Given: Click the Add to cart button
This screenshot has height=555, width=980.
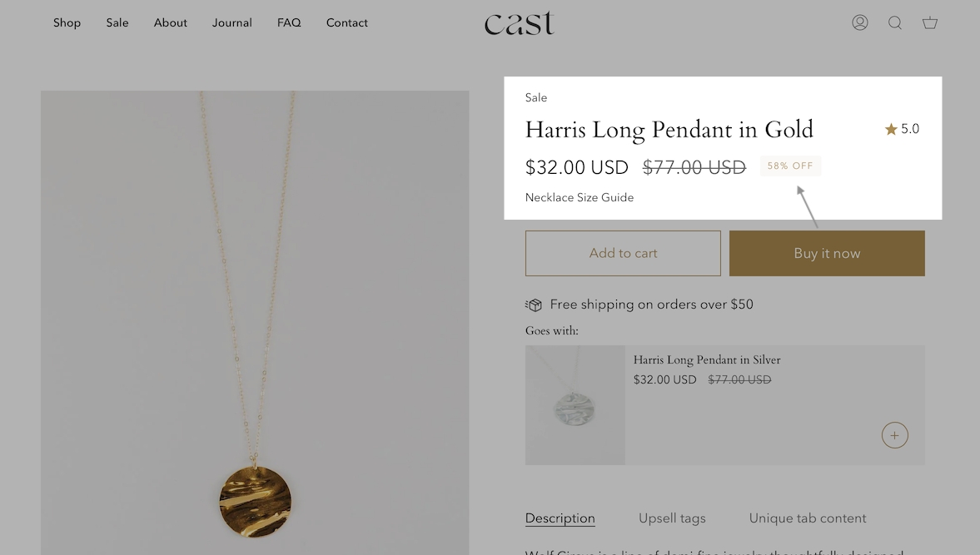Looking at the screenshot, I should coord(623,253).
